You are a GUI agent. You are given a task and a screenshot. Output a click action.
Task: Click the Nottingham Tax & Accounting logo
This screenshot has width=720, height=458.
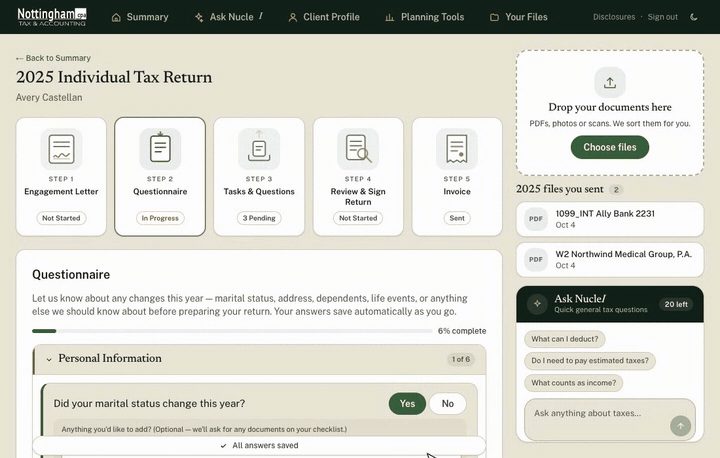52,17
